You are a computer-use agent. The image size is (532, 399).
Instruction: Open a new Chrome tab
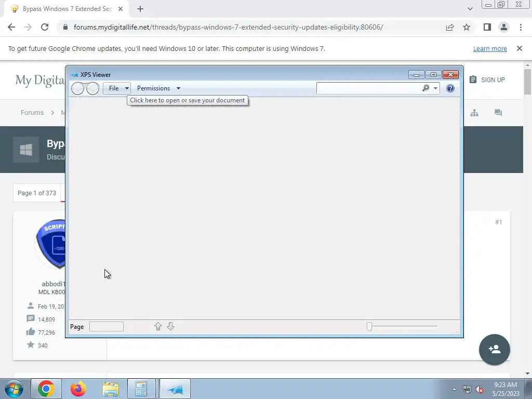pyautogui.click(x=140, y=9)
